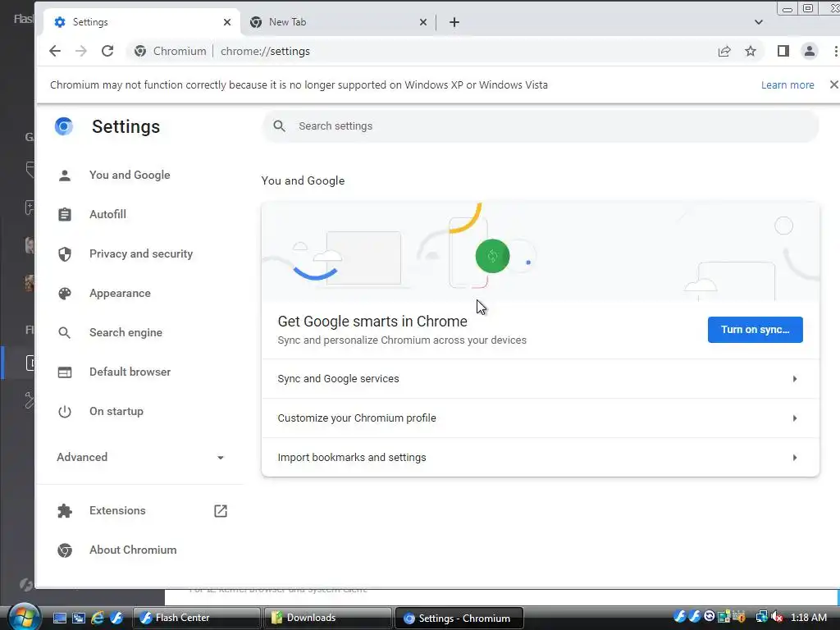Open About Chromium page
The image size is (840, 630).
[133, 550]
